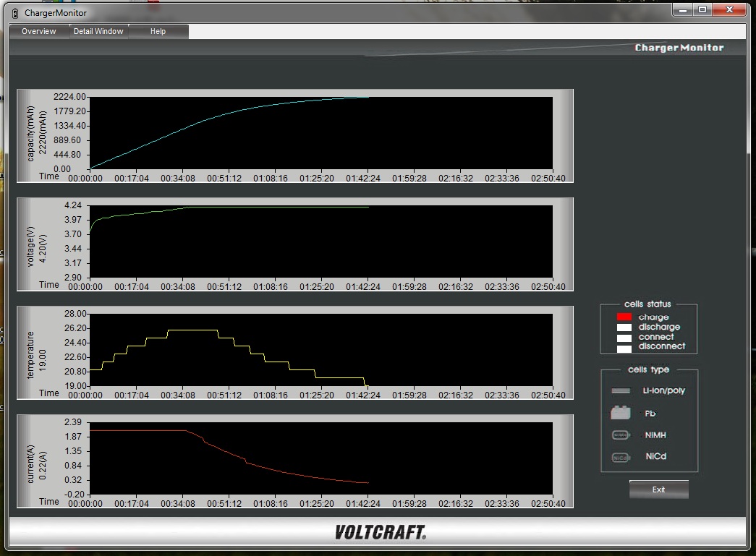Screen dimensions: 756x556
Task: Click the ChargerMonitor title bar app icon
Action: click(x=16, y=12)
